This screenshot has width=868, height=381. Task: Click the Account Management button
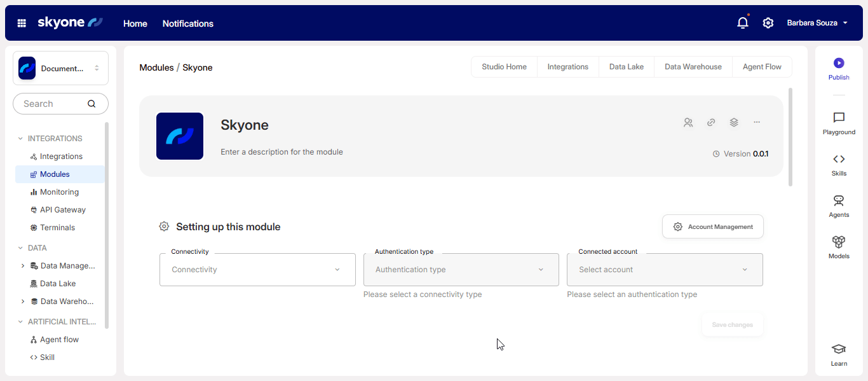(713, 226)
